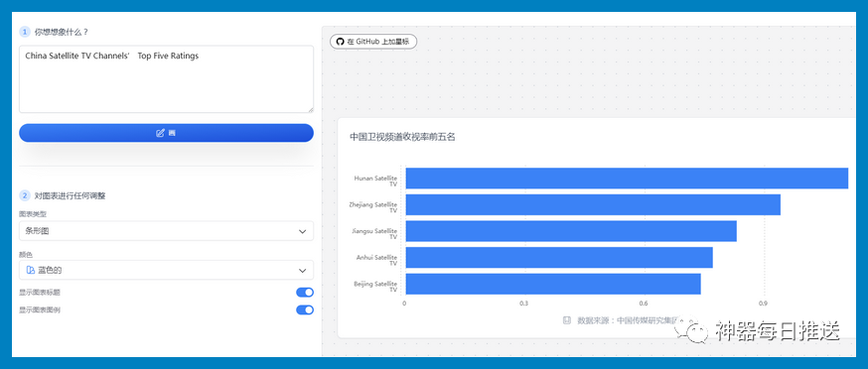Click the Beijing Satellite TV axis label
Viewport: 868px width, 369px height.
tap(375, 287)
